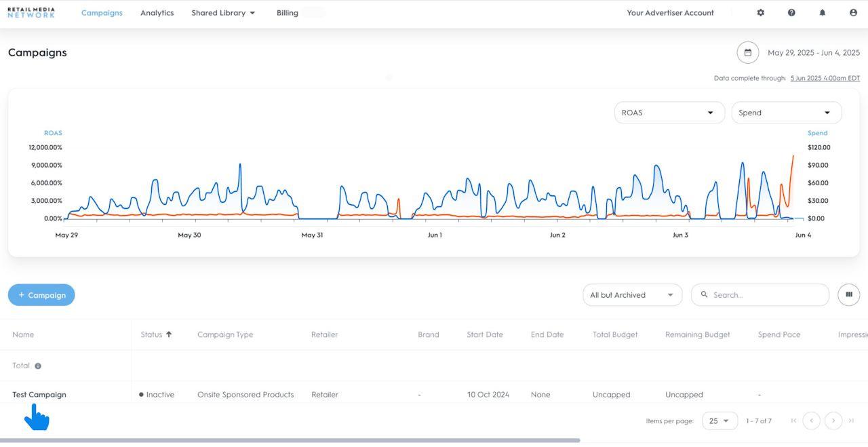Open the Test Campaign link
Viewport: 868px width, 447px height.
click(39, 395)
